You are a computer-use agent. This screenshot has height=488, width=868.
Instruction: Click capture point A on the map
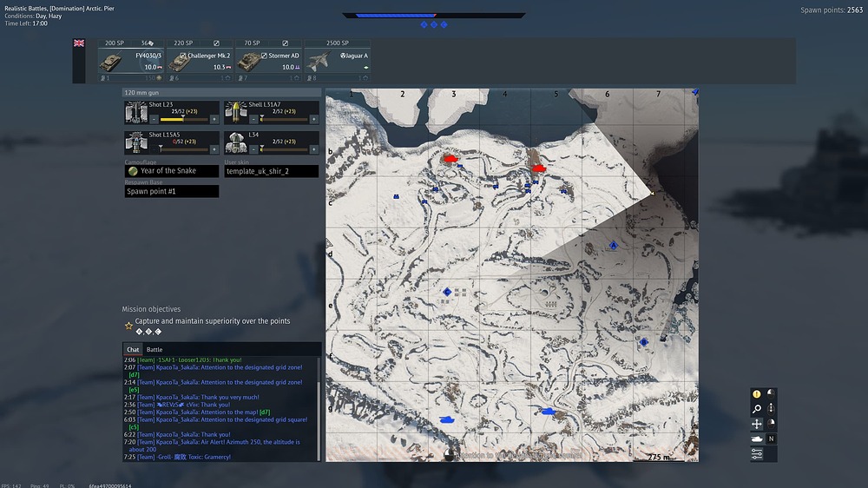tap(613, 245)
